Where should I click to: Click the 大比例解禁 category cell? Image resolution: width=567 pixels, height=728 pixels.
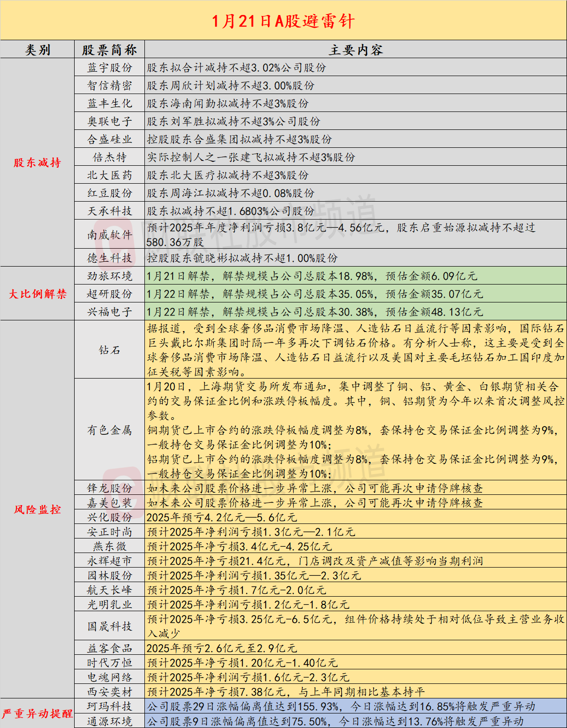37,294
